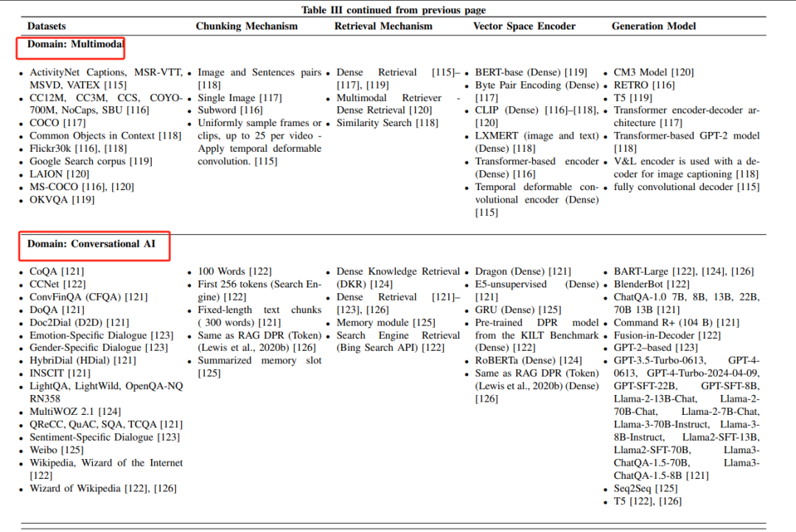The width and height of the screenshot is (796, 532).
Task: Click 'BERT-base (Dense) [119]'
Action: tap(531, 72)
